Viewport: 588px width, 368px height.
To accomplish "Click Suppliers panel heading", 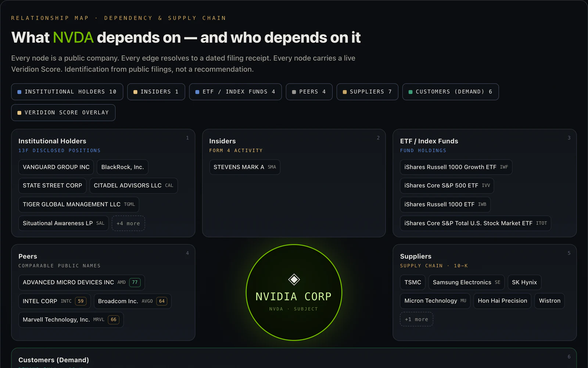I will tap(416, 256).
